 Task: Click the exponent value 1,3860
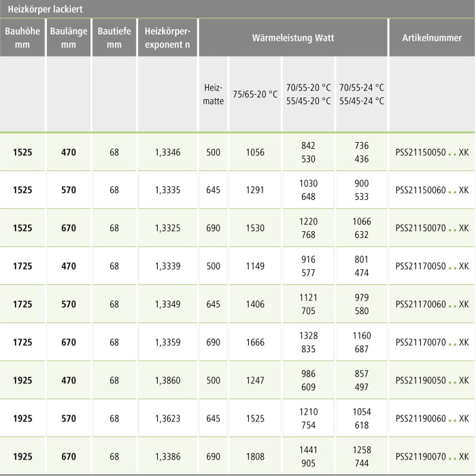coord(167,381)
